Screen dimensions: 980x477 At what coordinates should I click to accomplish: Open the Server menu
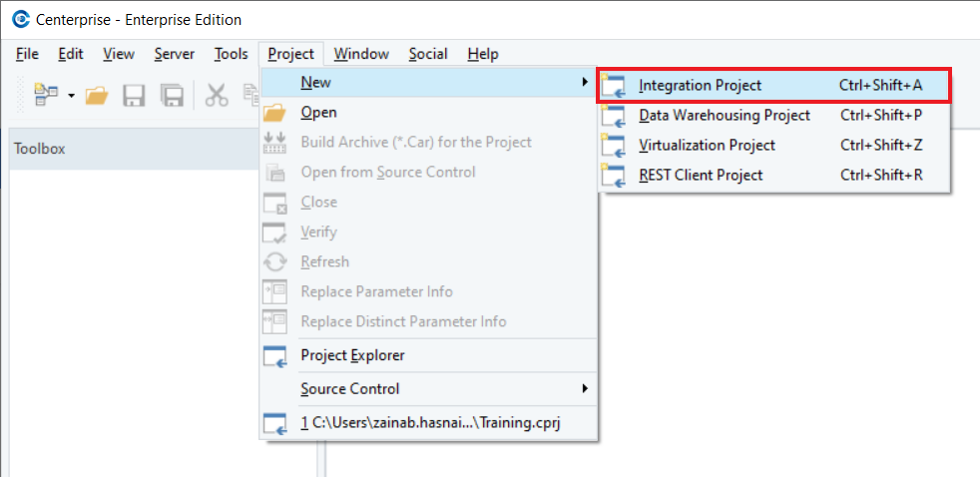175,54
